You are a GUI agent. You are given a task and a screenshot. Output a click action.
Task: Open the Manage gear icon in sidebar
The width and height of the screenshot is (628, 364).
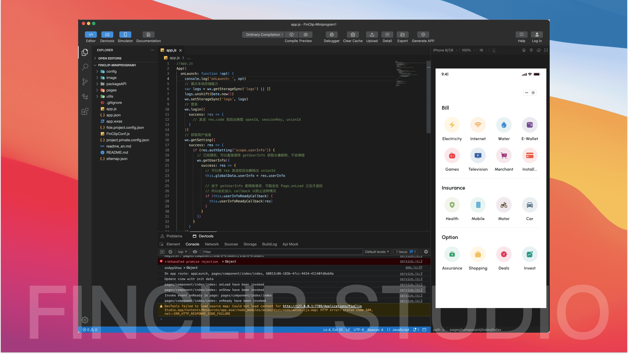[x=85, y=320]
